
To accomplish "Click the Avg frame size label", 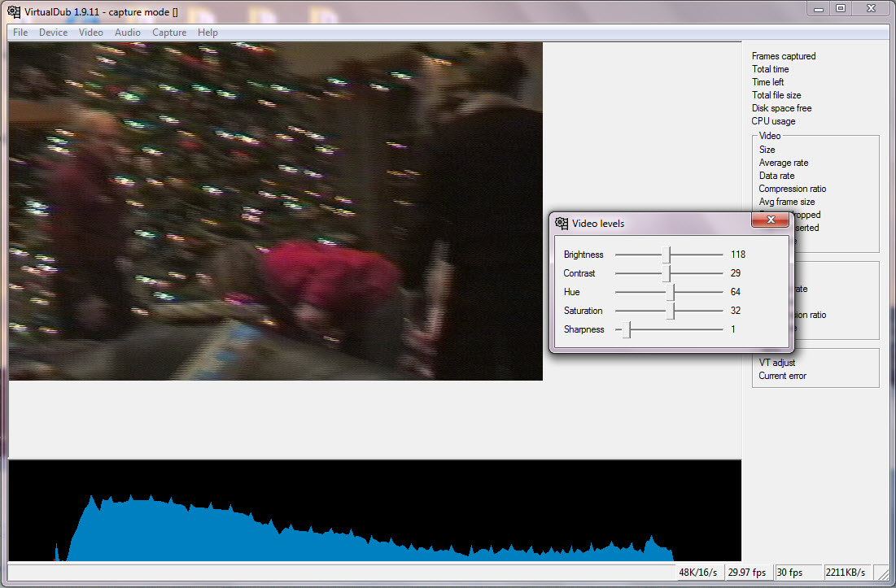I will pyautogui.click(x=786, y=202).
